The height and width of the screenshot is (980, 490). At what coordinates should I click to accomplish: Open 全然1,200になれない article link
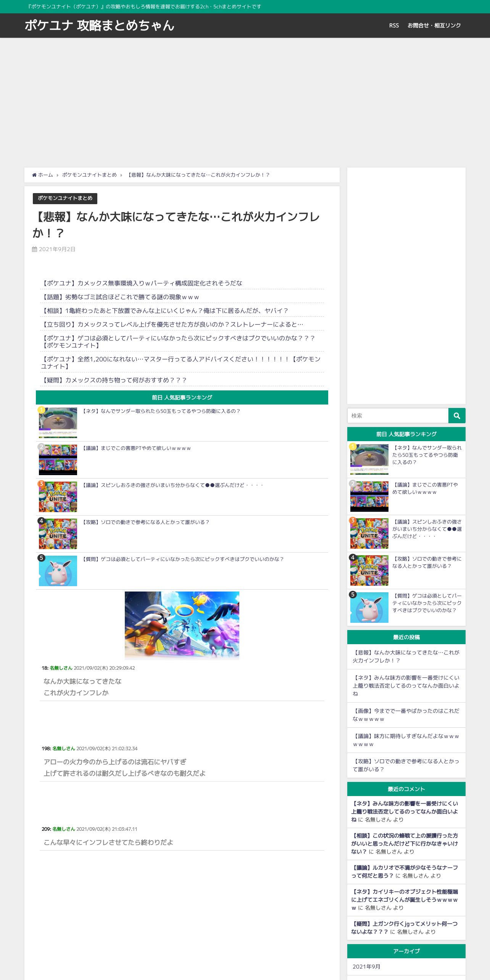(x=181, y=363)
